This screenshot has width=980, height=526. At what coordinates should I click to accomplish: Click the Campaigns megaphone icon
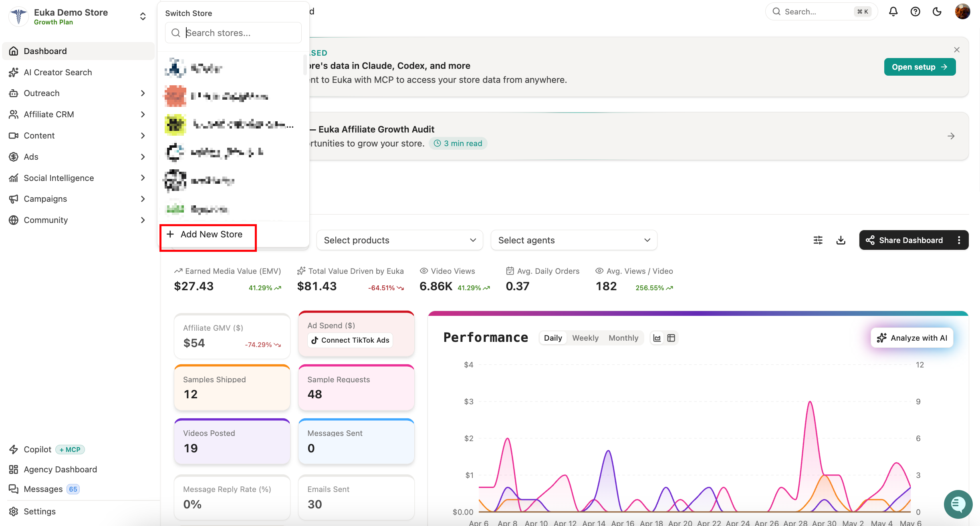coord(14,199)
